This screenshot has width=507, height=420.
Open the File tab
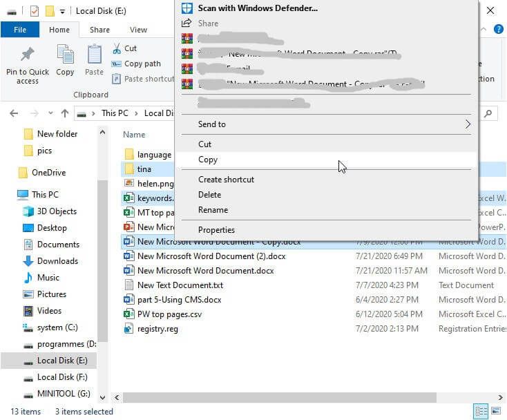pyautogui.click(x=20, y=30)
